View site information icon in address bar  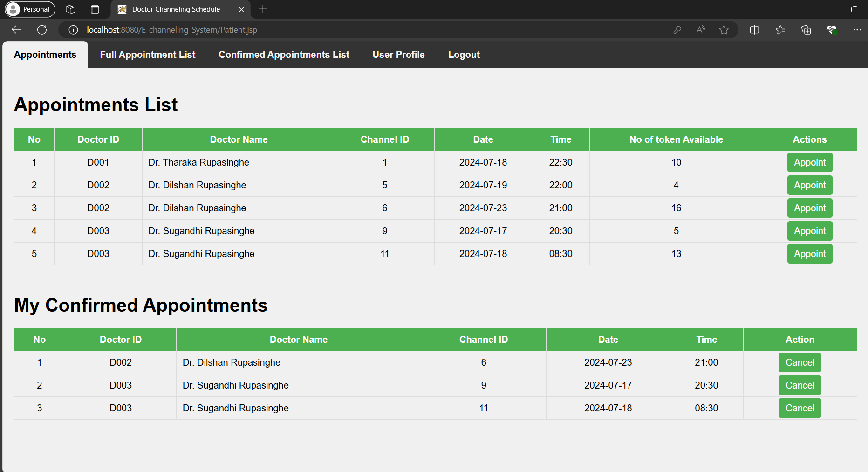point(73,30)
